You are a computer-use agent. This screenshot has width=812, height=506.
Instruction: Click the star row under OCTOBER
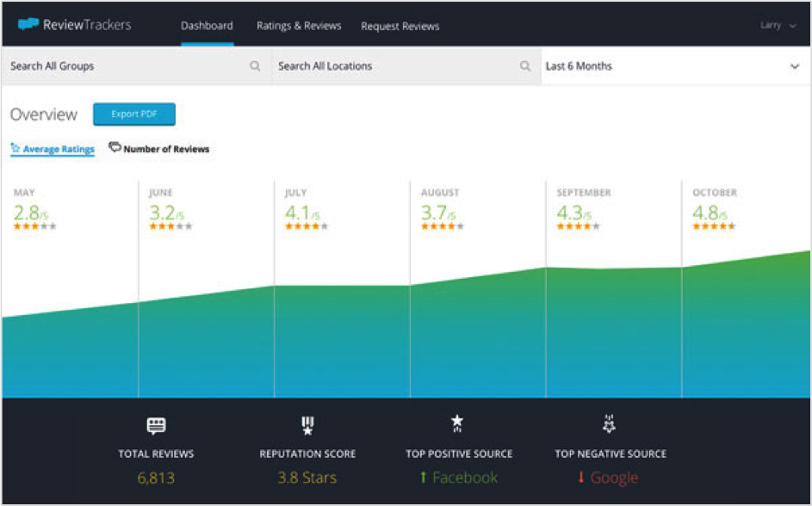[x=714, y=226]
